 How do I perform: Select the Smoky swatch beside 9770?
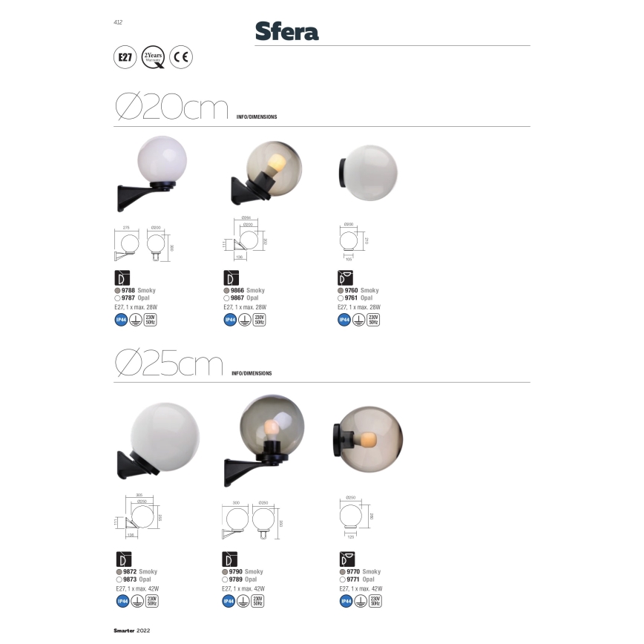pos(341,572)
